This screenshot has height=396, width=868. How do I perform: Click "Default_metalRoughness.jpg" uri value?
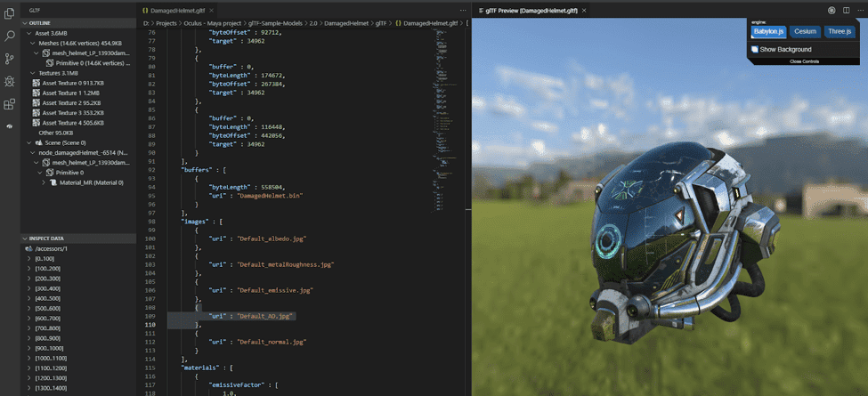286,264
